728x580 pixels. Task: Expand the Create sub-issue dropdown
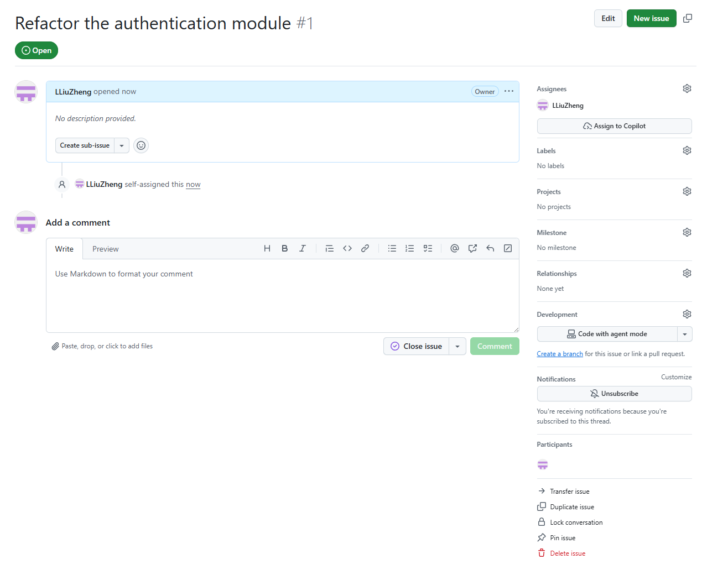[x=122, y=145]
